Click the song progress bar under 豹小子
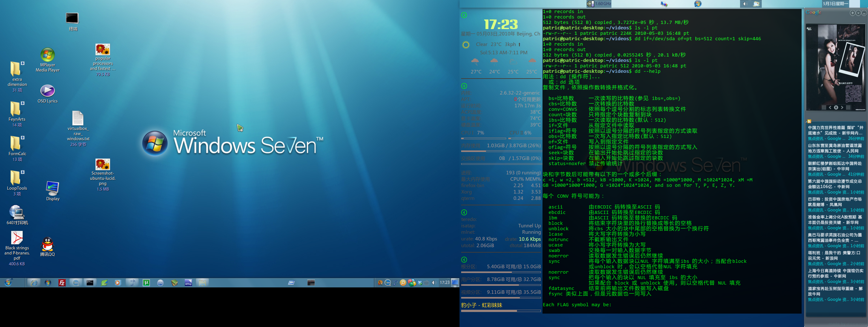This screenshot has height=327, width=868. pos(501,311)
